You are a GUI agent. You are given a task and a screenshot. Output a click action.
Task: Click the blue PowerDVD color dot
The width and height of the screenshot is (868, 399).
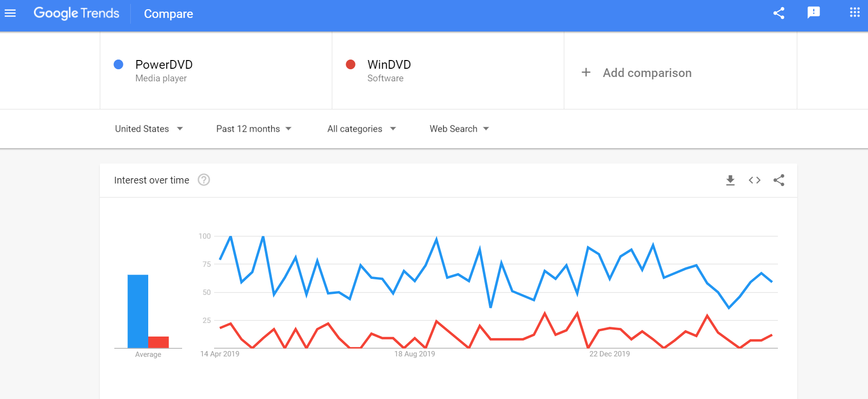[118, 64]
